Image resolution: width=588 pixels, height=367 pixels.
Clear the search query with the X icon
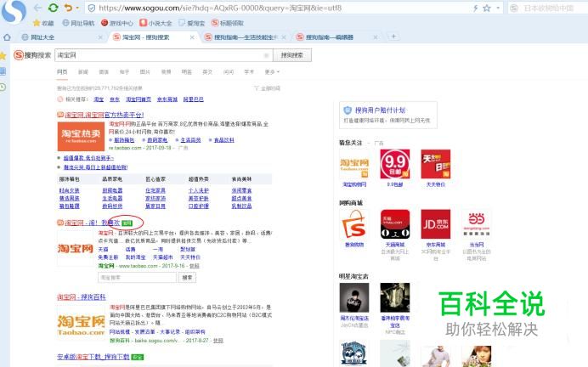[266, 55]
